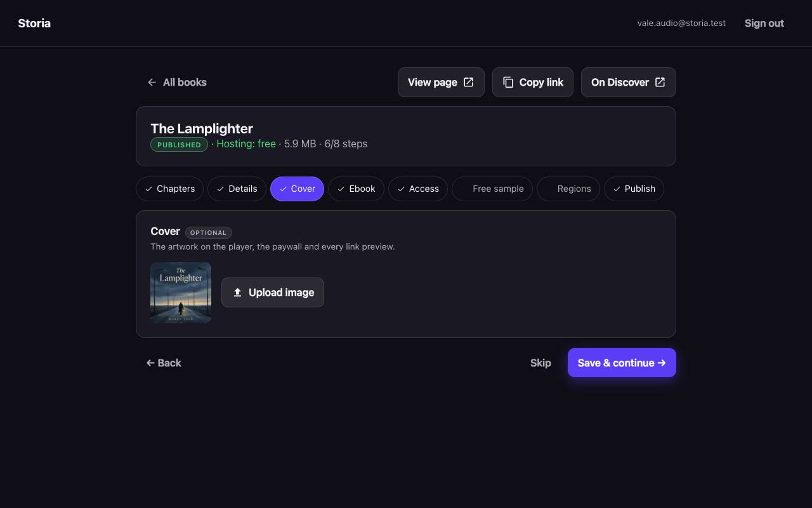Click the PUBLISHED status badge
The image size is (812, 508).
(179, 145)
